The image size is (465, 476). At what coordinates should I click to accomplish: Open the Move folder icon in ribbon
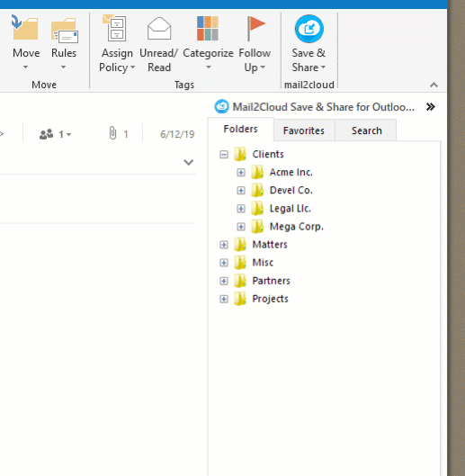(25, 28)
